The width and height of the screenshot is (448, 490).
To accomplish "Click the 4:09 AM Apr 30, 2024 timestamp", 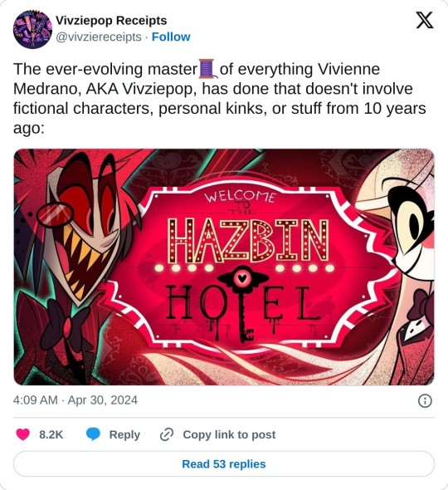I will tap(75, 400).
